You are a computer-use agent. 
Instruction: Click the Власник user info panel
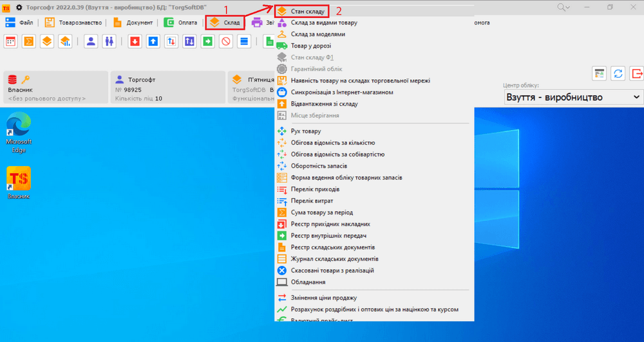click(55, 87)
